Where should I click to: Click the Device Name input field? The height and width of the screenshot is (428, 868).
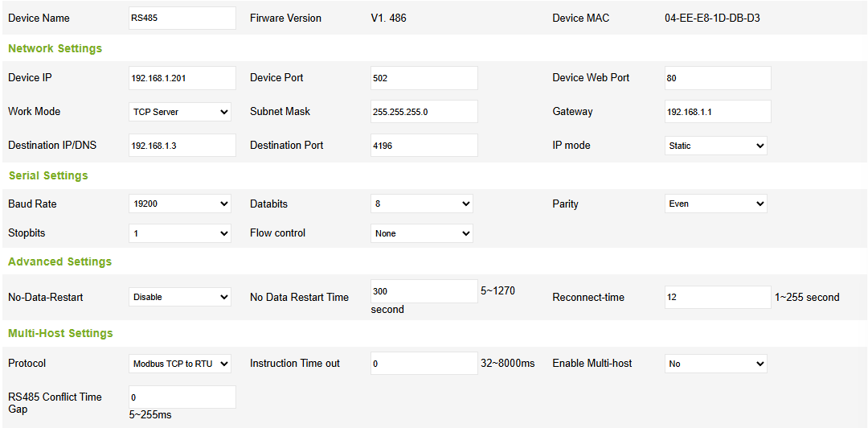[x=182, y=19]
